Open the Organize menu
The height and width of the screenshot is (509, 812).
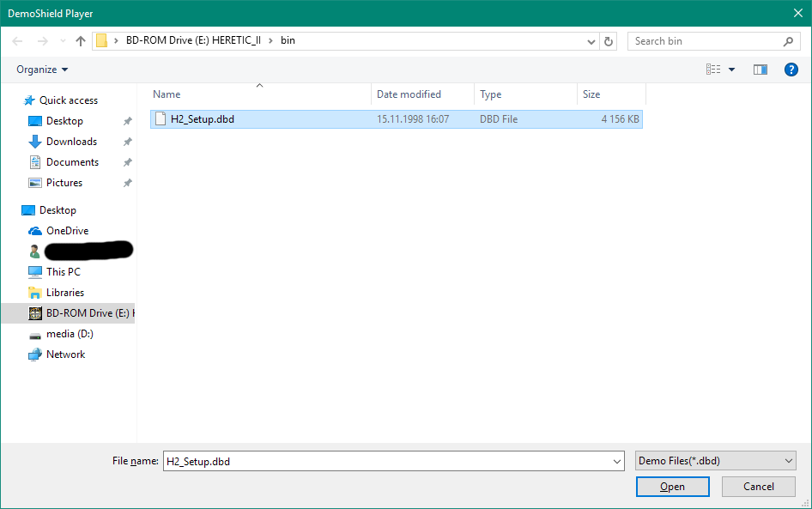pos(42,70)
